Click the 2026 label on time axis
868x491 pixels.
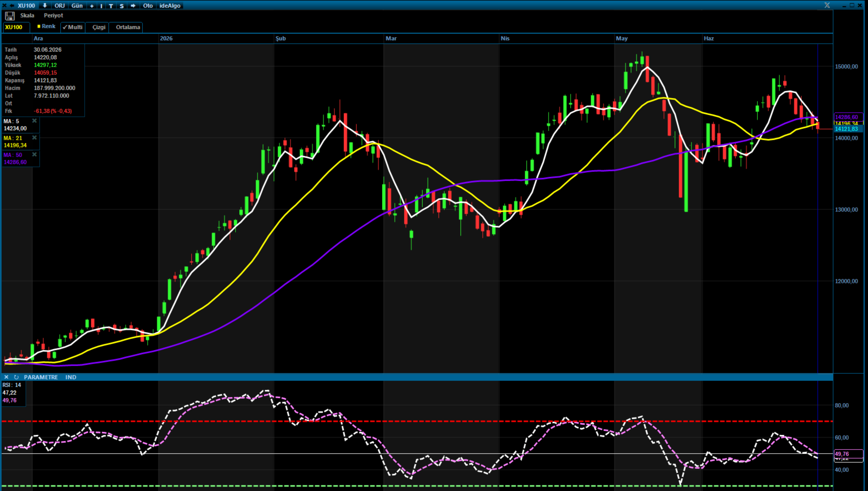tap(166, 39)
